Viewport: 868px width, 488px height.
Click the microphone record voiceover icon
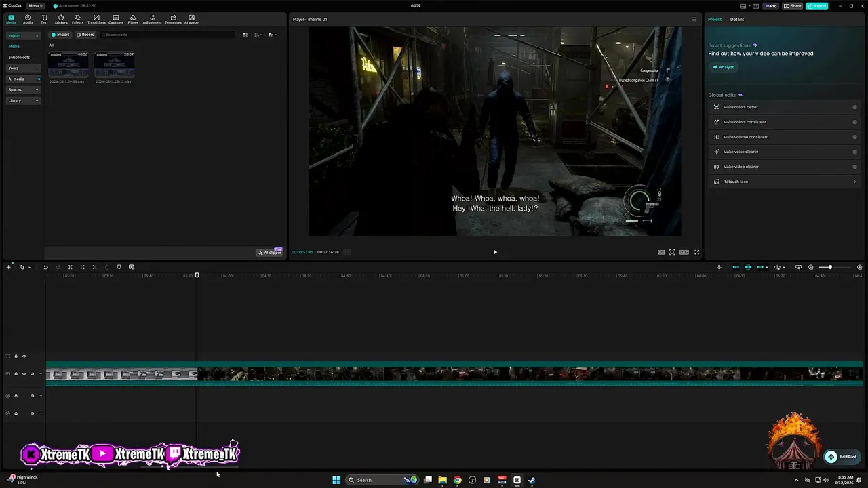click(x=719, y=267)
